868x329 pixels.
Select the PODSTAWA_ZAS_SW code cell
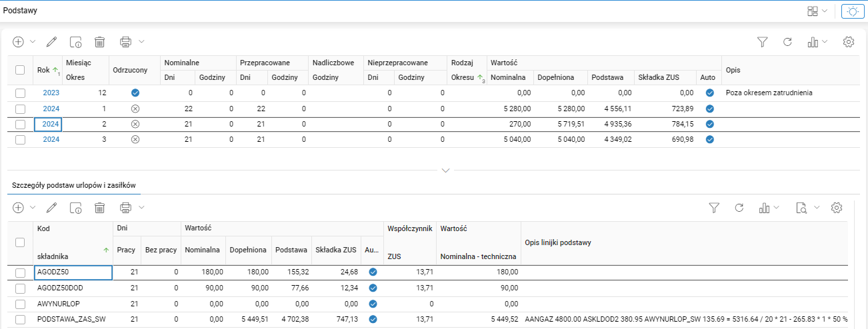point(73,319)
